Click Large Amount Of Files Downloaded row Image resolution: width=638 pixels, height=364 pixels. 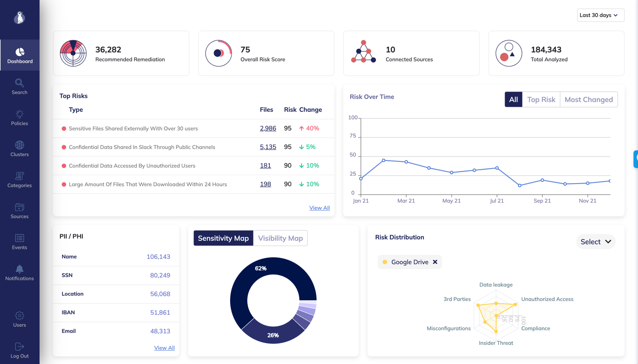[x=194, y=184]
